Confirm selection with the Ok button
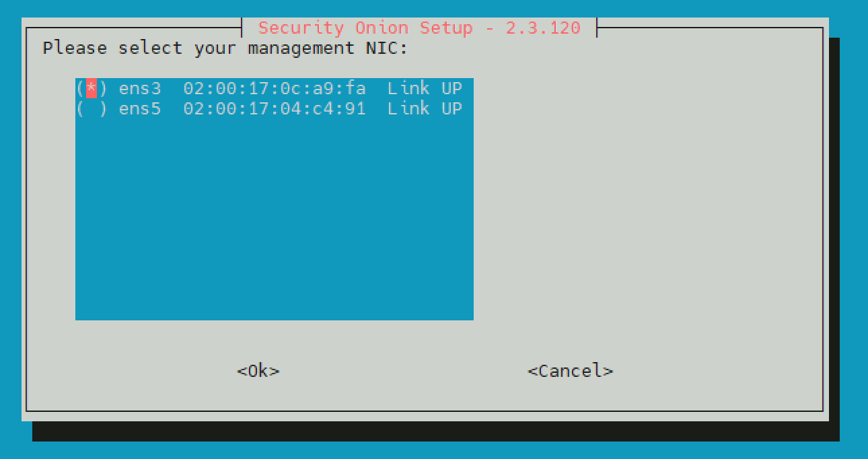Viewport: 868px width, 459px height. pyautogui.click(x=258, y=371)
